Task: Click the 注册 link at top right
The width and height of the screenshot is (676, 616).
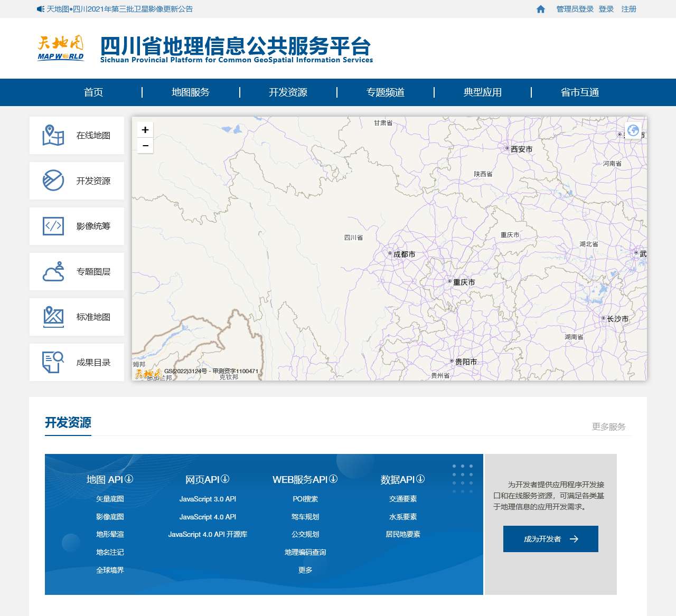Action: 628,9
